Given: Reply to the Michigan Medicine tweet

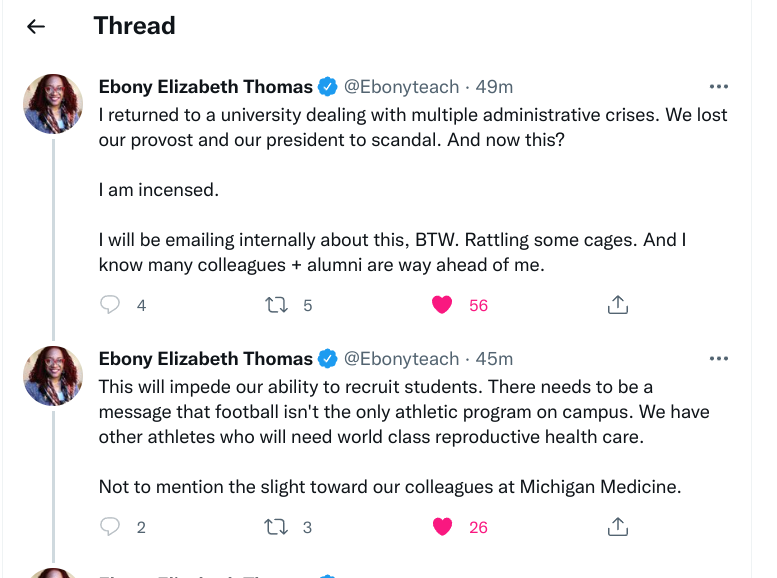Looking at the screenshot, I should 111,526.
